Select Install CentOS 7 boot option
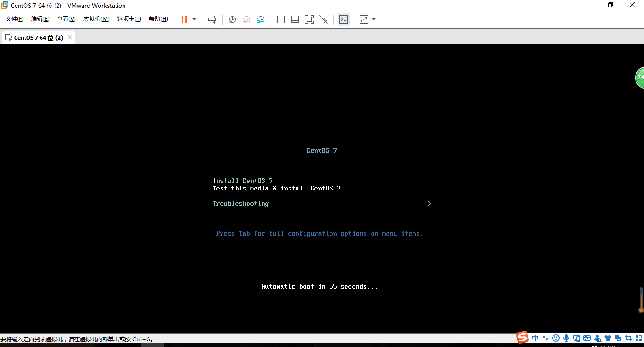 point(243,181)
